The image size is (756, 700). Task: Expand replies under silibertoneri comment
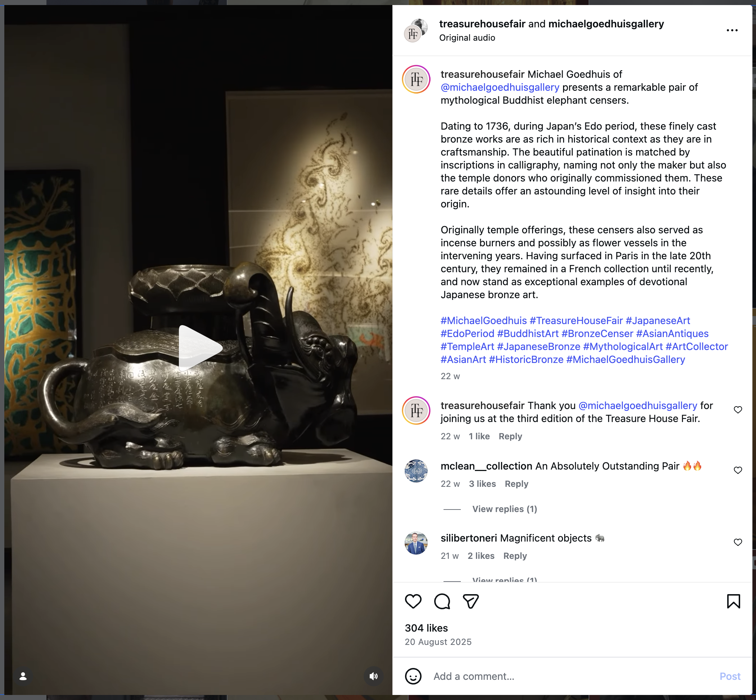coord(504,579)
